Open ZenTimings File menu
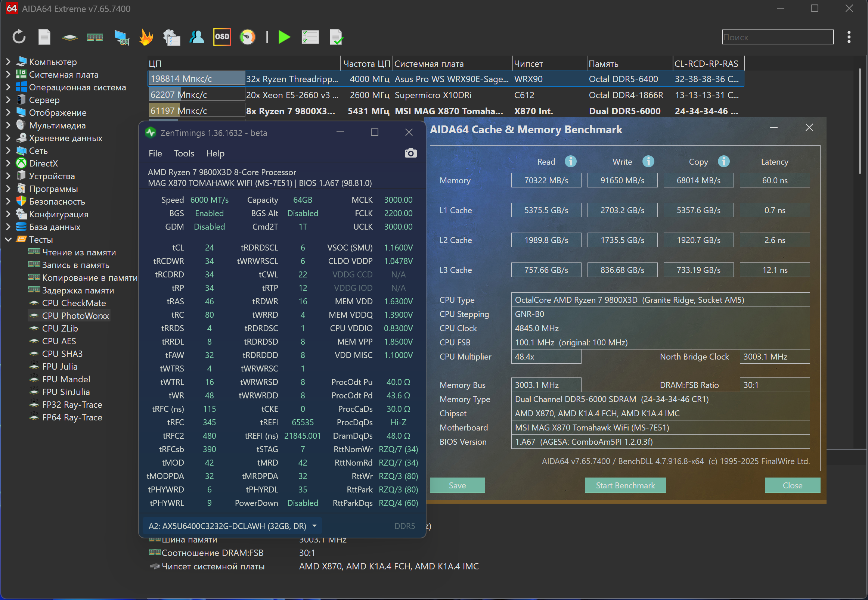The height and width of the screenshot is (600, 868). point(155,153)
